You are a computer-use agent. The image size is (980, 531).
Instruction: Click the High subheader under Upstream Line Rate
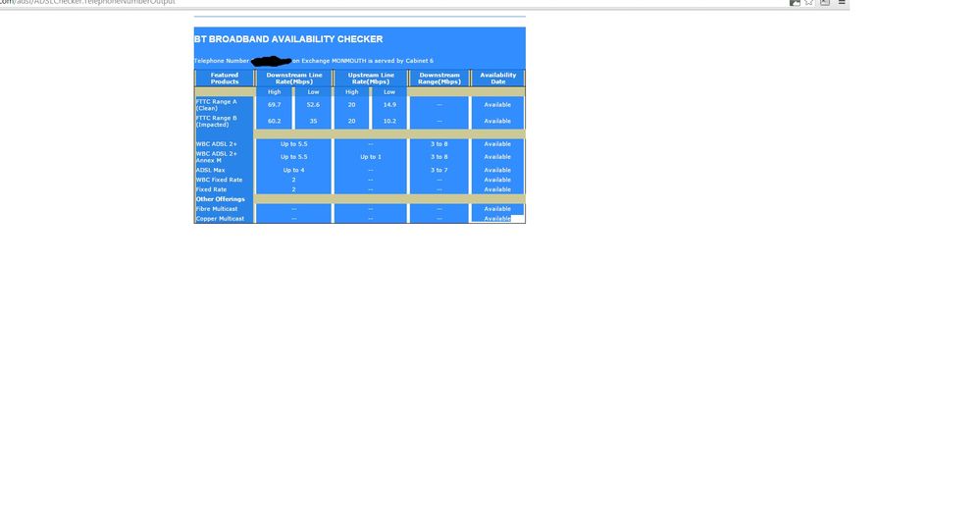pyautogui.click(x=352, y=92)
